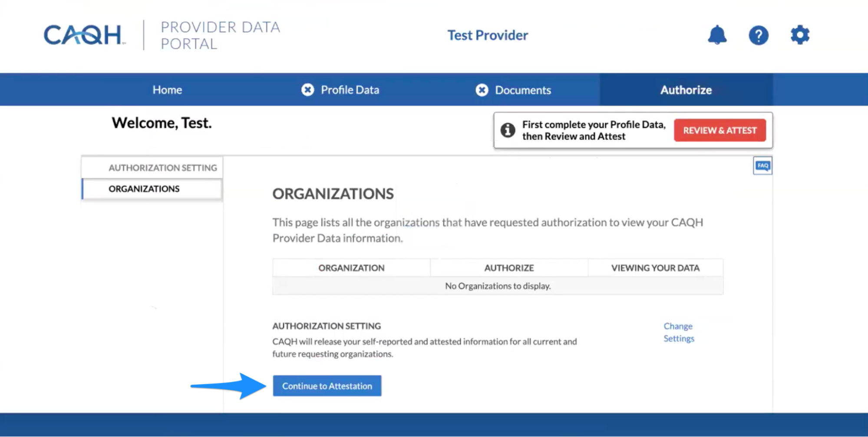Select Organizations in the sidebar

pos(152,189)
